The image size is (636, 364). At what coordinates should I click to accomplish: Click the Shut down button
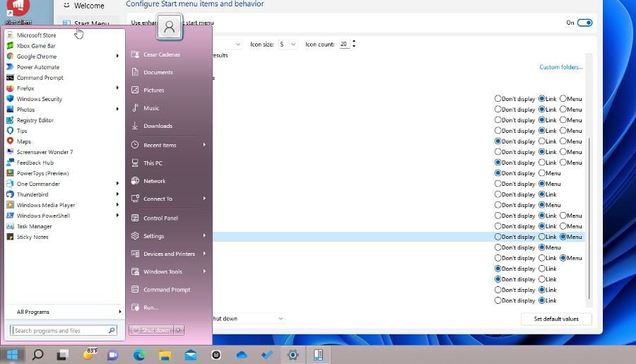point(151,330)
